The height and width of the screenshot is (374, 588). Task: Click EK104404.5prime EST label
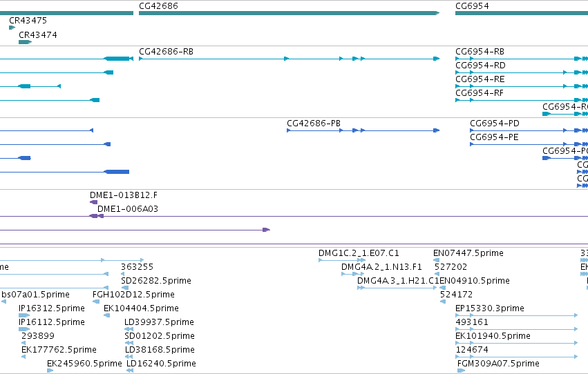(x=141, y=308)
